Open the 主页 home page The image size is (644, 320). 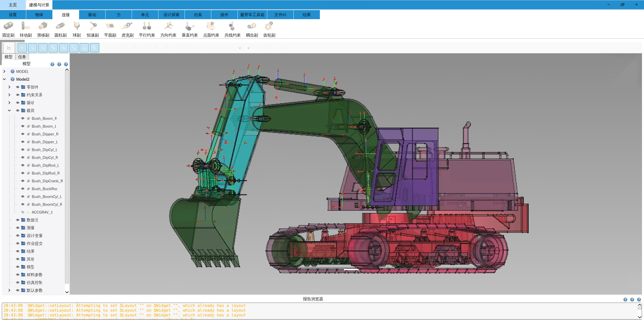(x=13, y=5)
